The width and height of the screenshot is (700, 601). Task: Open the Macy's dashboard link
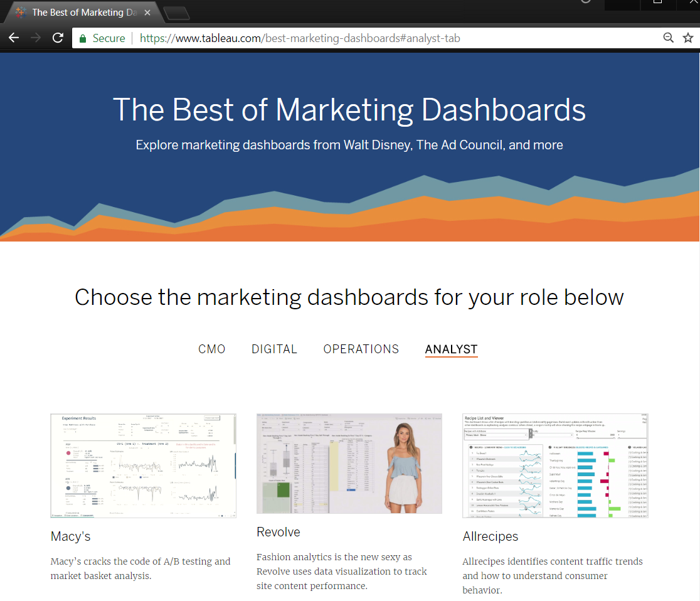70,536
